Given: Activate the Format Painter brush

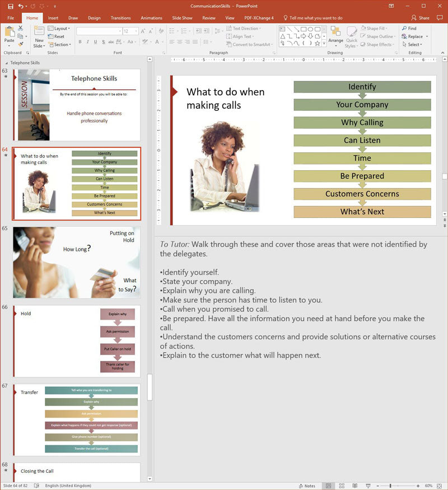Looking at the screenshot, I should click(x=21, y=44).
